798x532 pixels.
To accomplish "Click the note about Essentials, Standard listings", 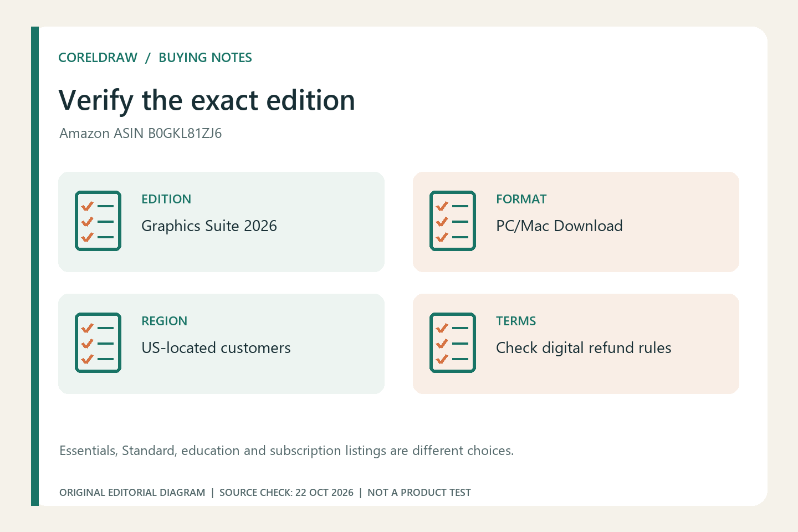I will pos(287,451).
